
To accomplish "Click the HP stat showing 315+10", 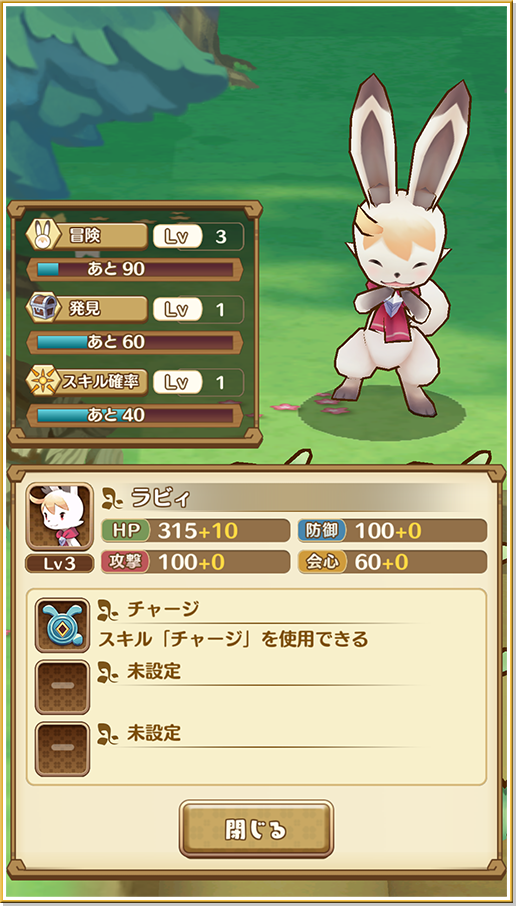I will [x=195, y=530].
